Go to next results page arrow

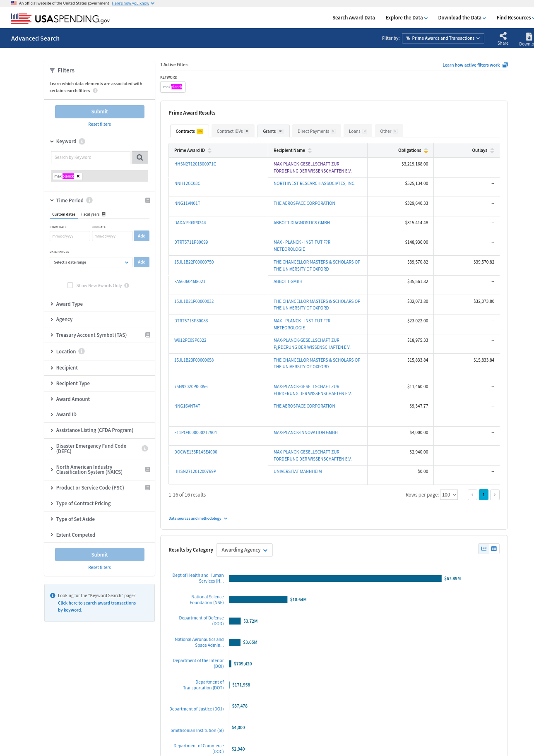click(x=495, y=495)
